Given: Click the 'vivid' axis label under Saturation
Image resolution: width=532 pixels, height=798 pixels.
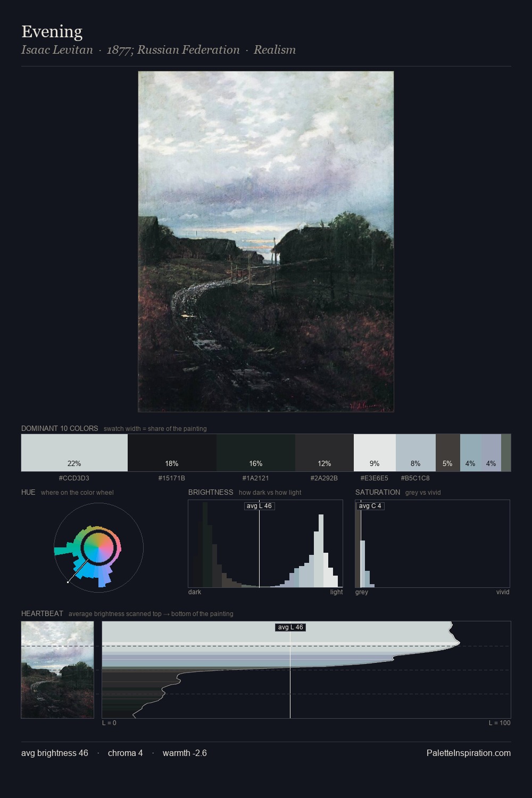Looking at the screenshot, I should pyautogui.click(x=503, y=592).
